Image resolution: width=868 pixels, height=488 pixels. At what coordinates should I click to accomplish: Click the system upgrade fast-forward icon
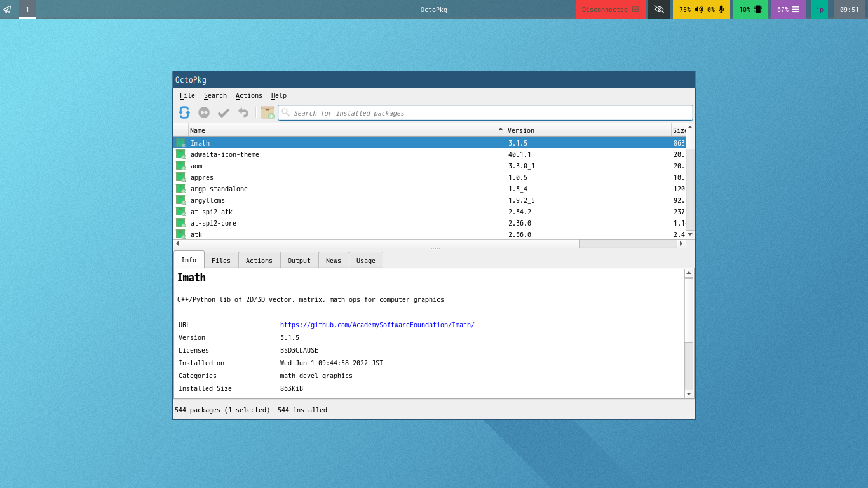click(204, 112)
